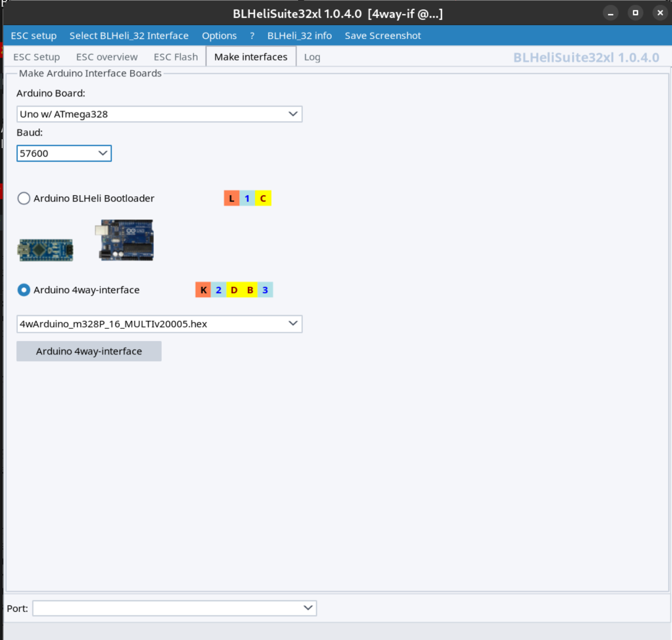Close the BLHeliSuite32xl window
672x640 pixels.
pyautogui.click(x=660, y=13)
